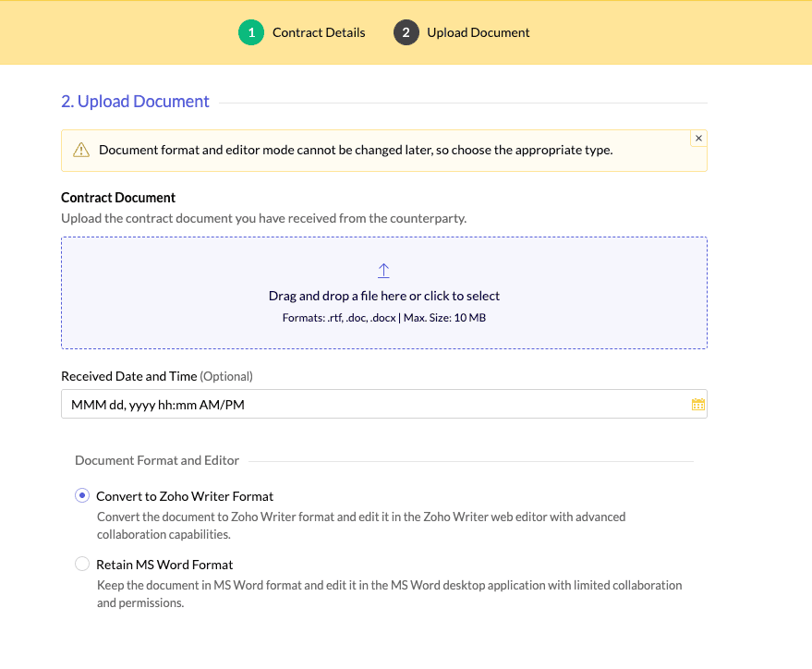Click the '2. Upload Document' heading
This screenshot has height=669, width=812.
coord(135,102)
